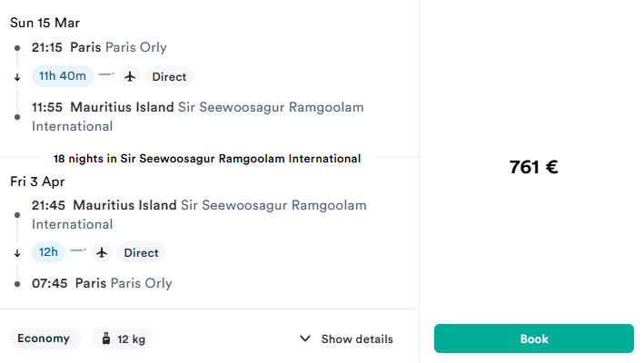Screen dimensions: 644x363
Task: Expand itinerary using the Show details chevron
Action: coord(305,339)
